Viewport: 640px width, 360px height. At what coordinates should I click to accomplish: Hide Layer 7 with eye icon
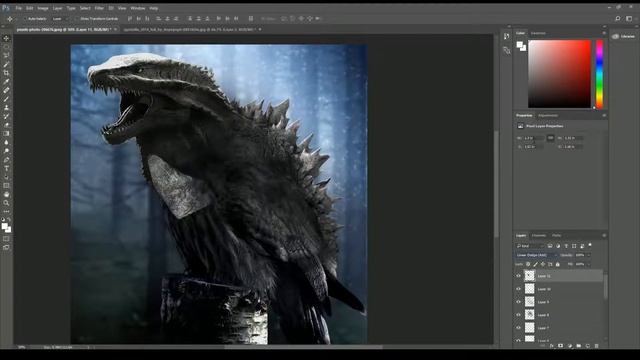point(518,328)
